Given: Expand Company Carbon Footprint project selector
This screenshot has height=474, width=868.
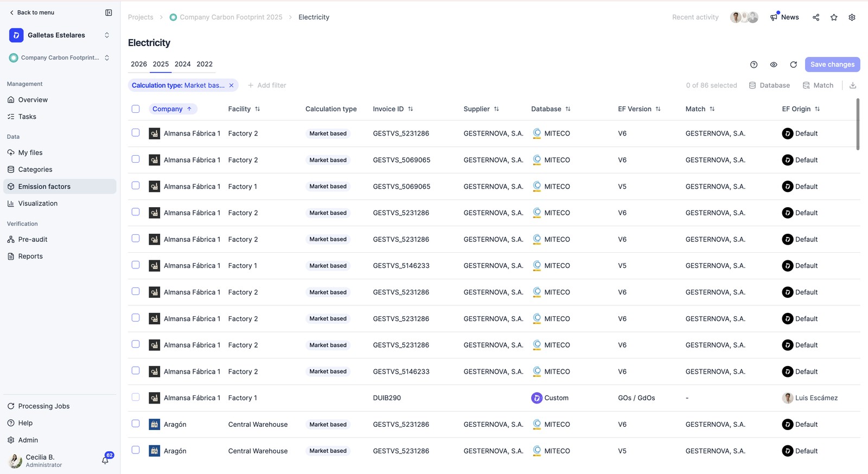Looking at the screenshot, I should point(107,57).
